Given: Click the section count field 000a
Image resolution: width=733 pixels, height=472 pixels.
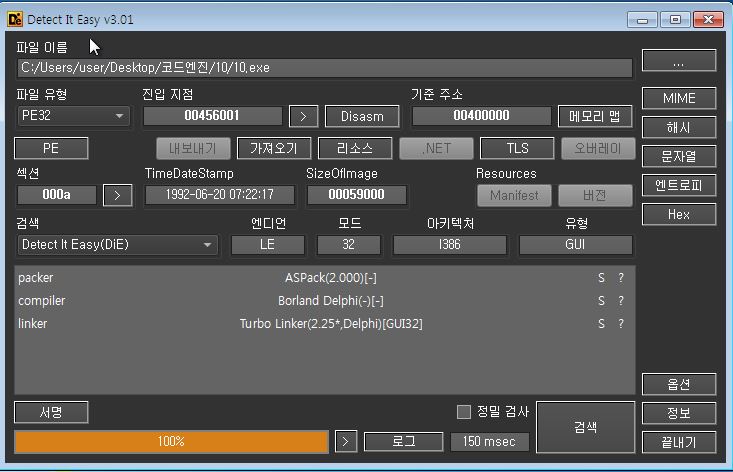Looking at the screenshot, I should tap(57, 195).
